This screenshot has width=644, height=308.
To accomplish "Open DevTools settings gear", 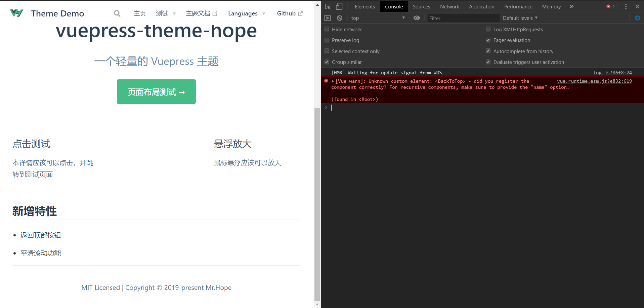I will (637, 18).
